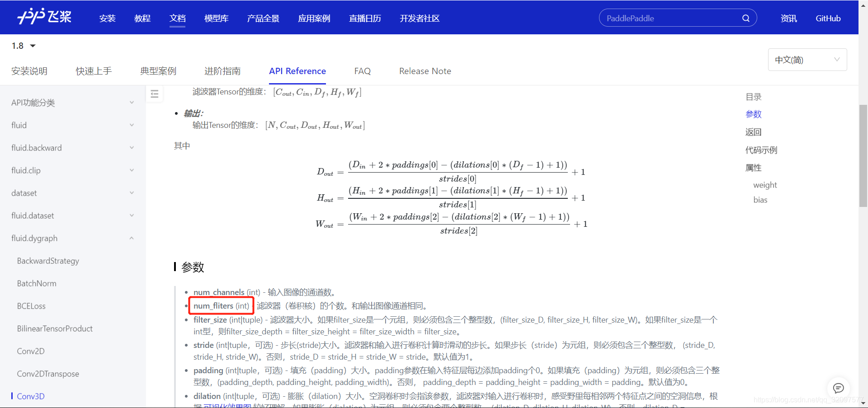
Task: Expand the fluid.dataset section
Action: 72,216
